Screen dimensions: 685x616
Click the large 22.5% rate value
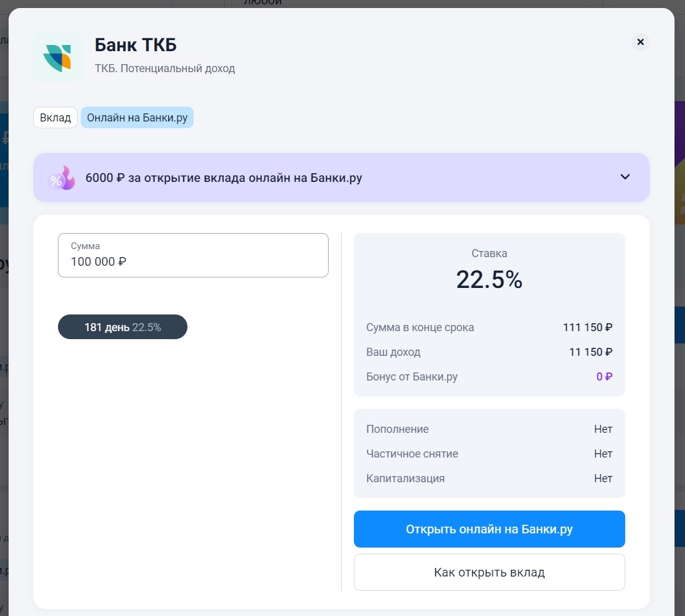[490, 279]
